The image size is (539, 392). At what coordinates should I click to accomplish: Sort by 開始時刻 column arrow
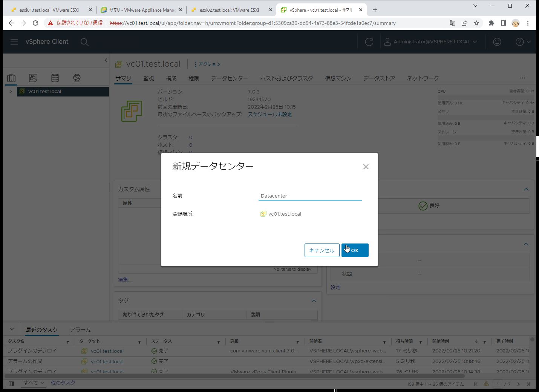tap(477, 341)
